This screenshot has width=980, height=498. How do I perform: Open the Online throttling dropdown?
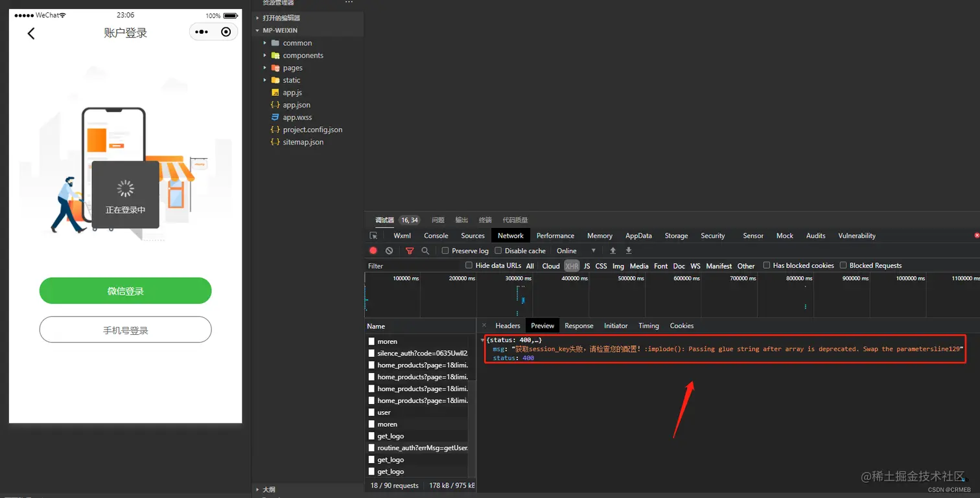576,251
